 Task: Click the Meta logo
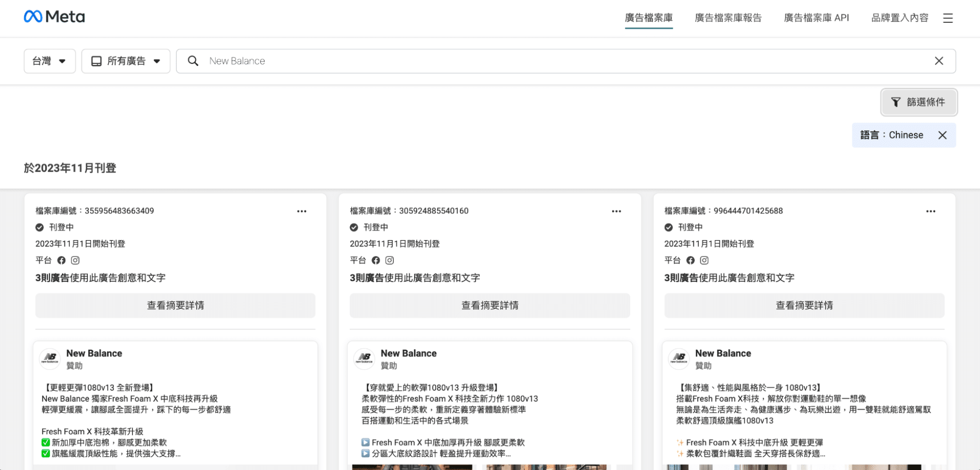coord(54,17)
